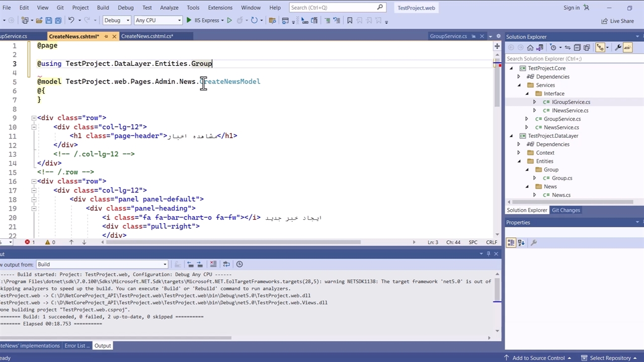Image resolution: width=644 pixels, height=362 pixels.
Task: Click the Save All toolbar icon
Action: (58, 21)
